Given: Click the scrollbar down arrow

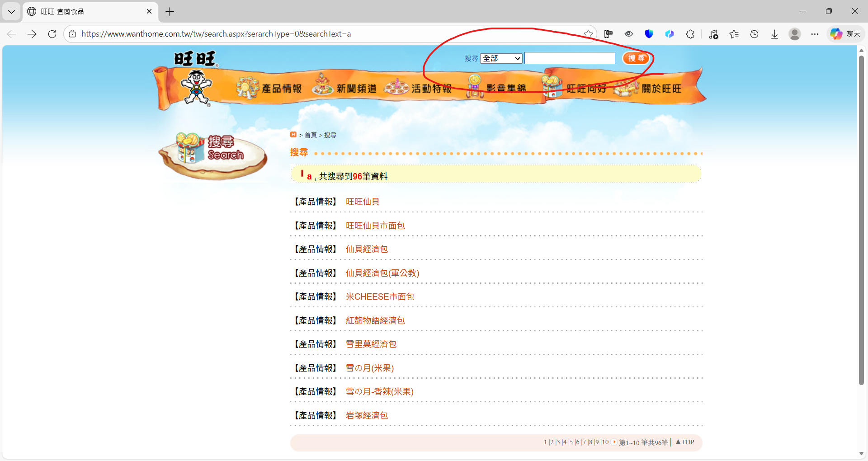Looking at the screenshot, I should tap(861, 453).
